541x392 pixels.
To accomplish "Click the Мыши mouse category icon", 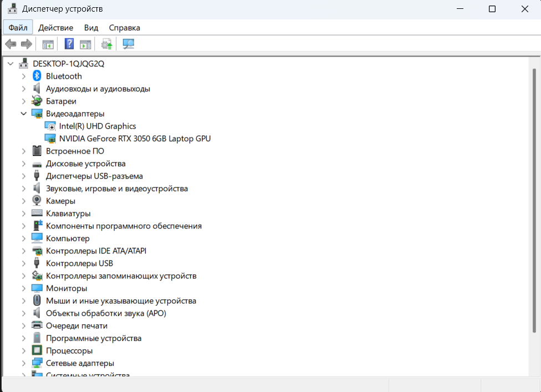I will point(37,300).
